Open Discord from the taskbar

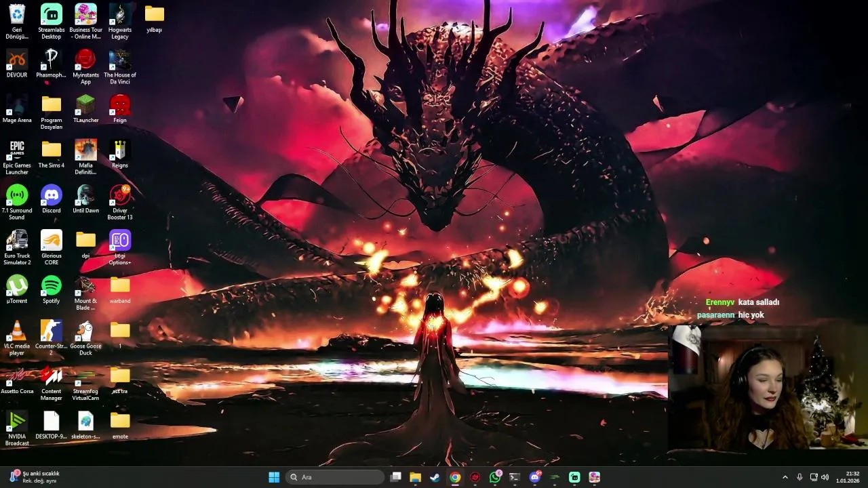coord(535,477)
